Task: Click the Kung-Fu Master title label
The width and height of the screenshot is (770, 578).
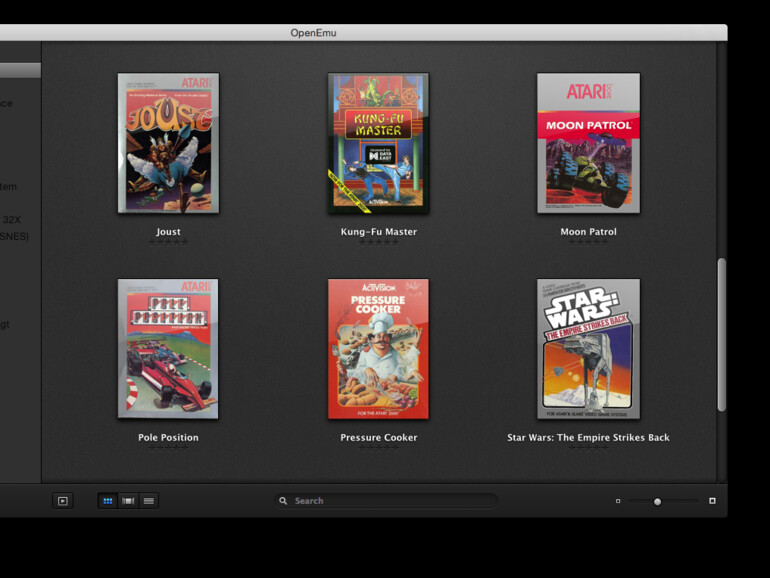Action: pos(379,232)
